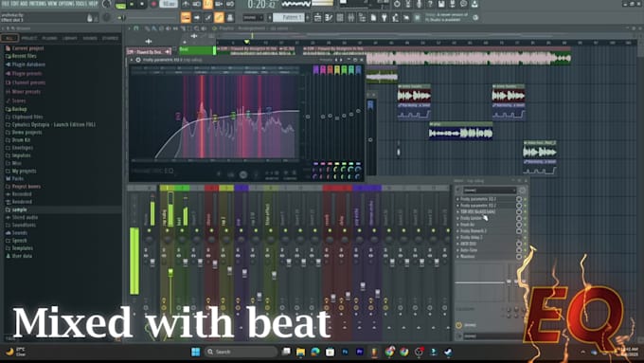Image resolution: width=644 pixels, height=363 pixels.
Task: Click the transport Stop button
Action: click(x=142, y=5)
